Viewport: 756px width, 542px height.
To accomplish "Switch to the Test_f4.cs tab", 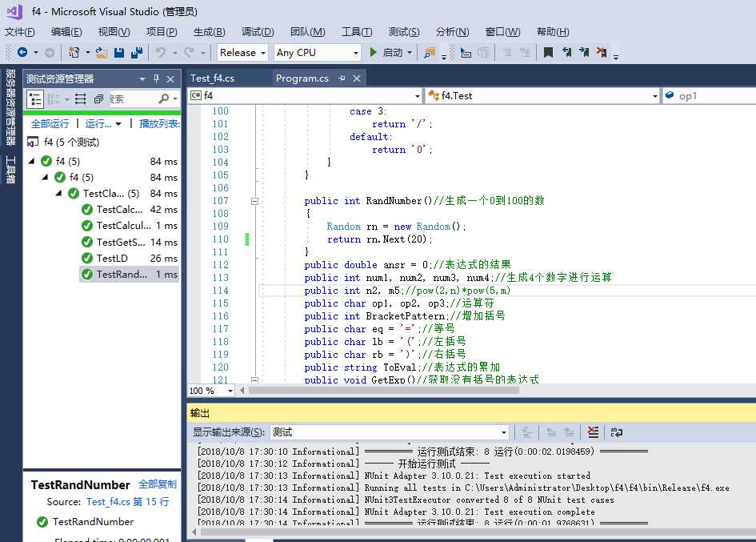I will [x=212, y=78].
